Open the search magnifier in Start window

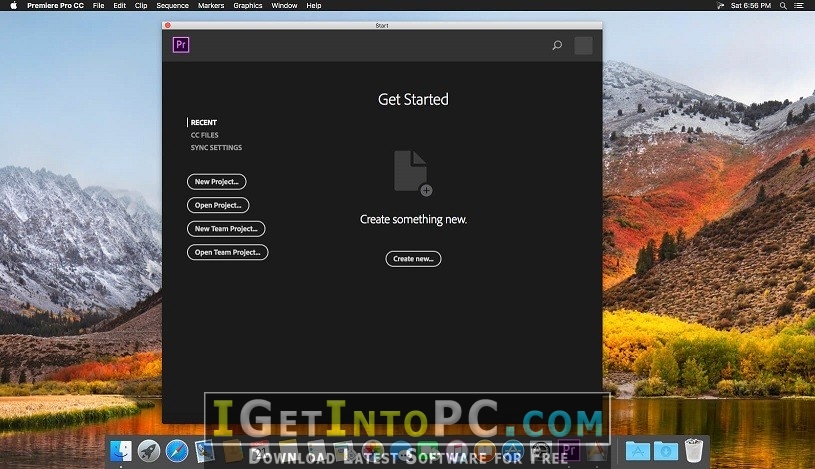[557, 45]
